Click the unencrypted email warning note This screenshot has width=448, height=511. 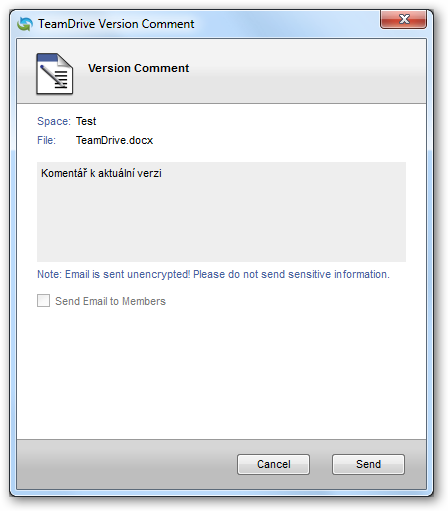coord(213,274)
